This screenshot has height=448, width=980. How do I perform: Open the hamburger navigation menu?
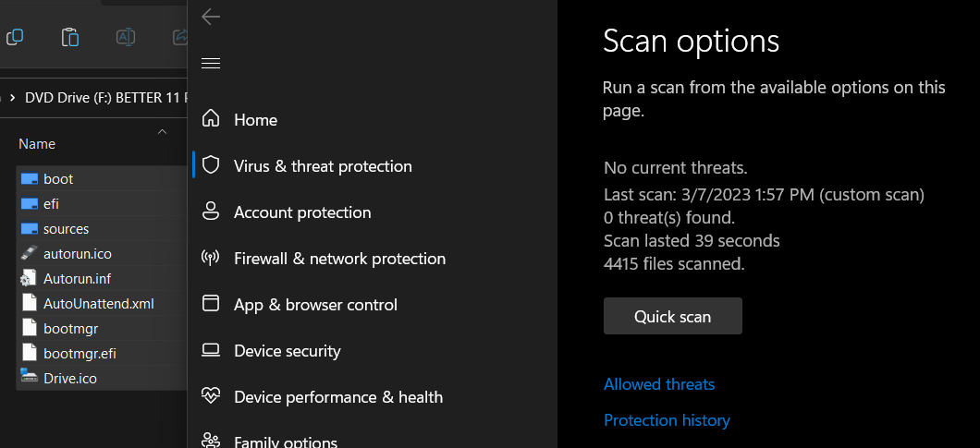(211, 63)
